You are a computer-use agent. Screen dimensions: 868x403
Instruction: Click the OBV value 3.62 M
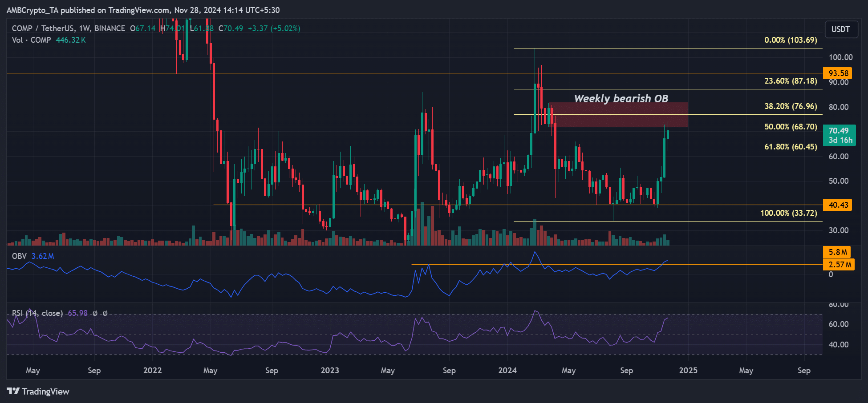pos(43,256)
